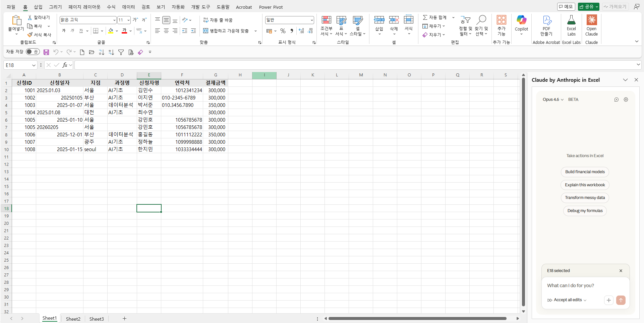Click the percent style button
Viewport: 644px width, 323px height.
click(283, 31)
